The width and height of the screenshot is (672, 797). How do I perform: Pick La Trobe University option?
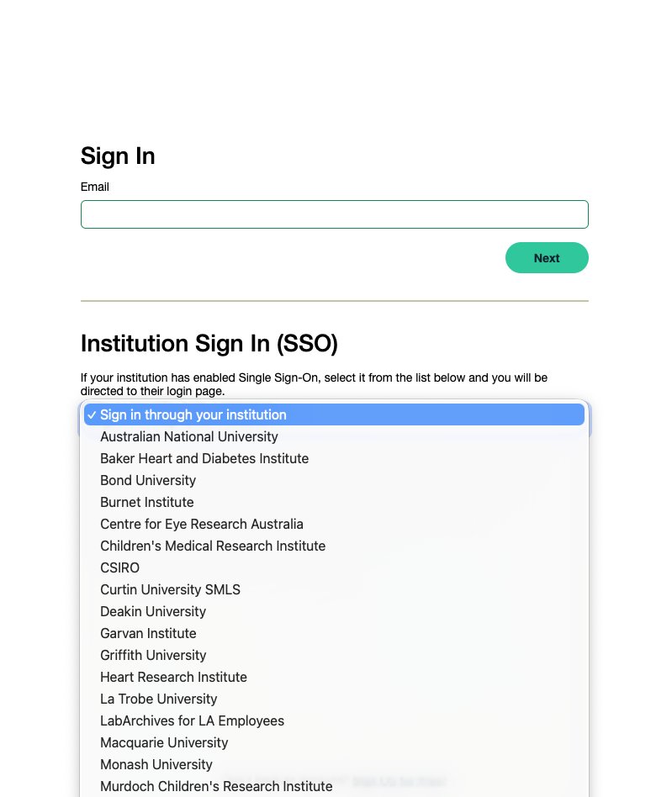[159, 699]
